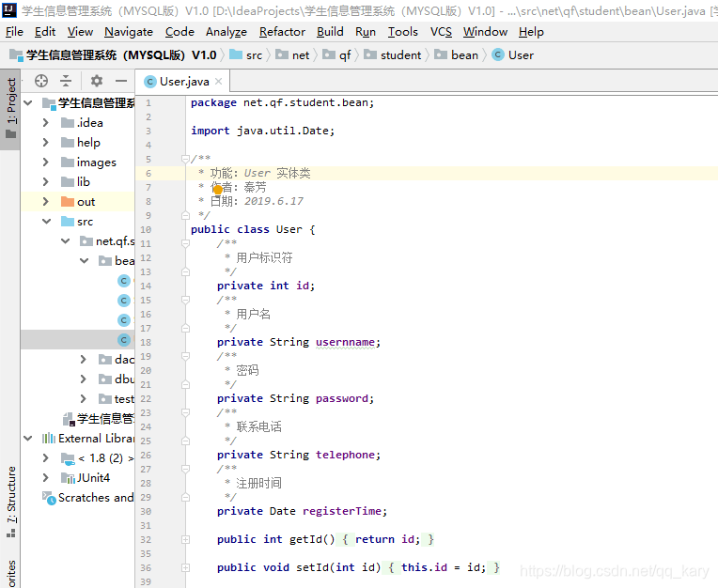Collapse the src folder
The width and height of the screenshot is (718, 588).
click(x=47, y=222)
